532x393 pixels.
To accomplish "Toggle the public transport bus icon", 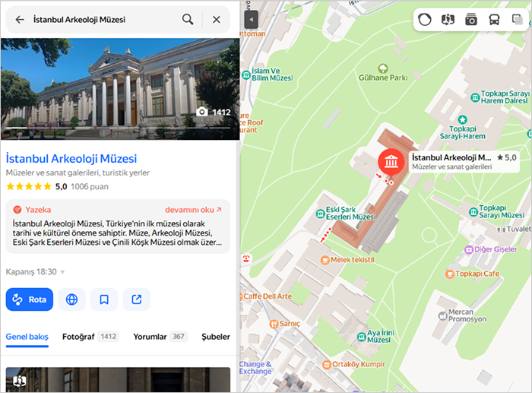I will (494, 20).
